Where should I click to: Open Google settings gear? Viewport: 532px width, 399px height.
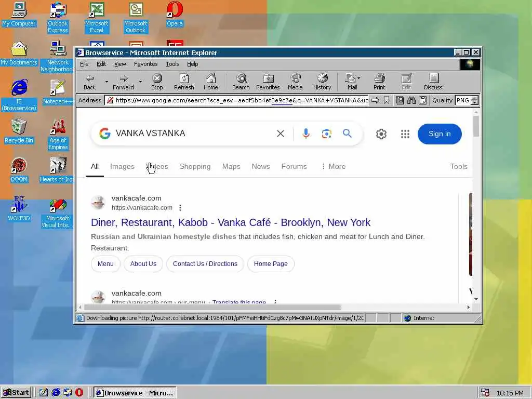[x=381, y=134]
